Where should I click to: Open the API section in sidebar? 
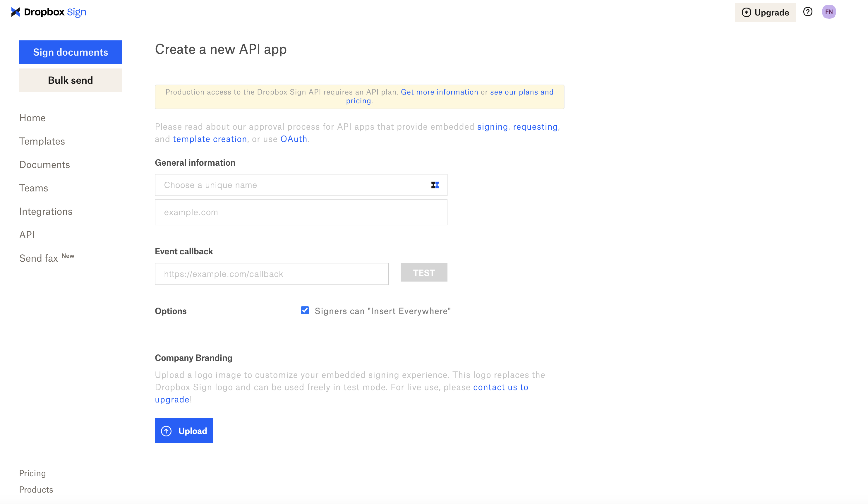[27, 235]
